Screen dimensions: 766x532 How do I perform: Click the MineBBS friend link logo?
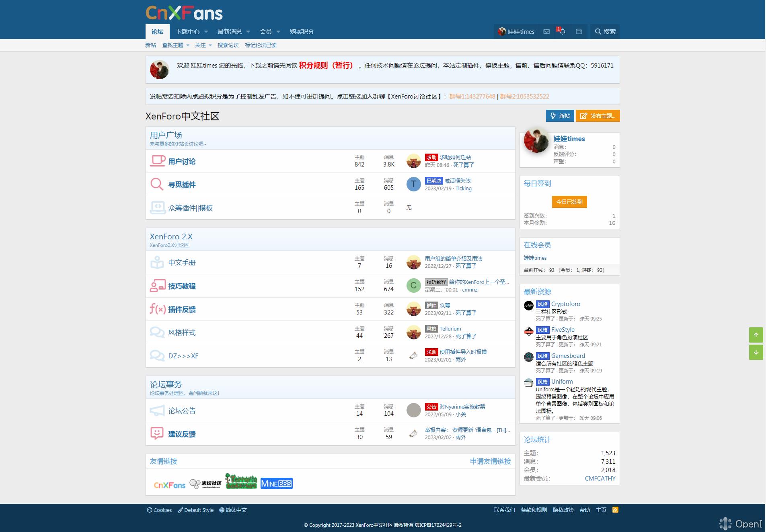pos(277,483)
